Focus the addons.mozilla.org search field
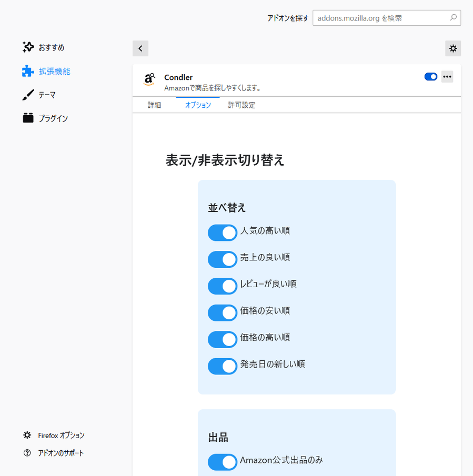473x476 pixels. 387,18
